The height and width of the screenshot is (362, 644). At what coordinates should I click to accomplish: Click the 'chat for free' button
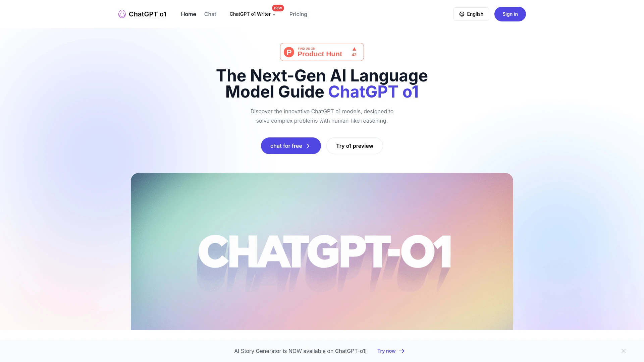pyautogui.click(x=290, y=145)
